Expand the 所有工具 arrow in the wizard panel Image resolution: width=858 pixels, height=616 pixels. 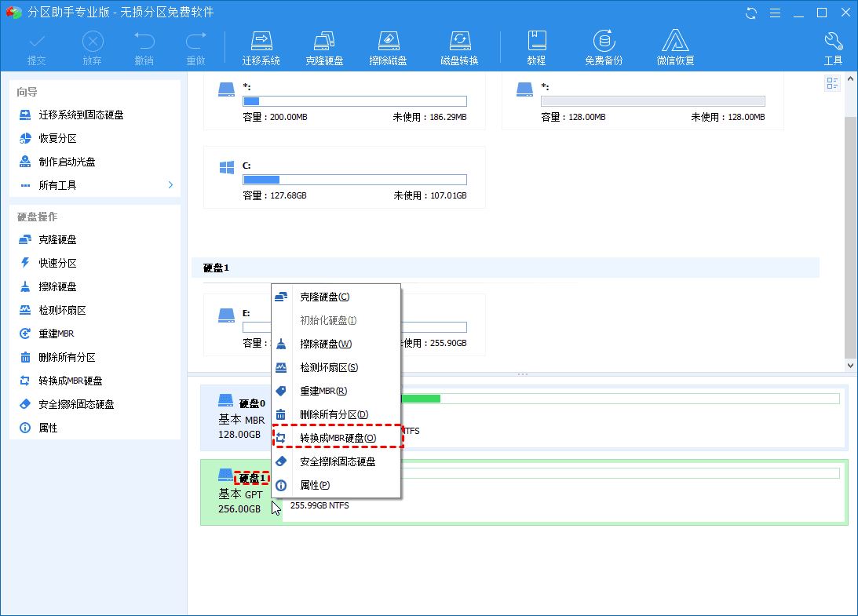pos(170,185)
